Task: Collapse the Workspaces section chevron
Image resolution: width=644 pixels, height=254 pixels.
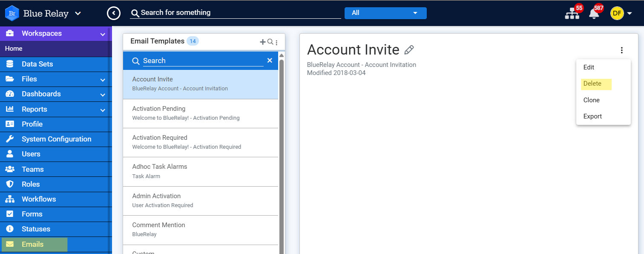Action: pos(103,34)
